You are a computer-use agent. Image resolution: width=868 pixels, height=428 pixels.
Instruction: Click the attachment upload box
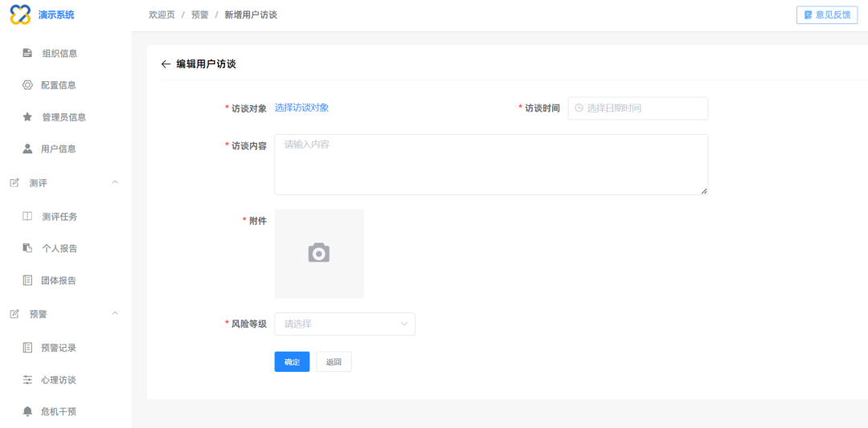tap(319, 253)
